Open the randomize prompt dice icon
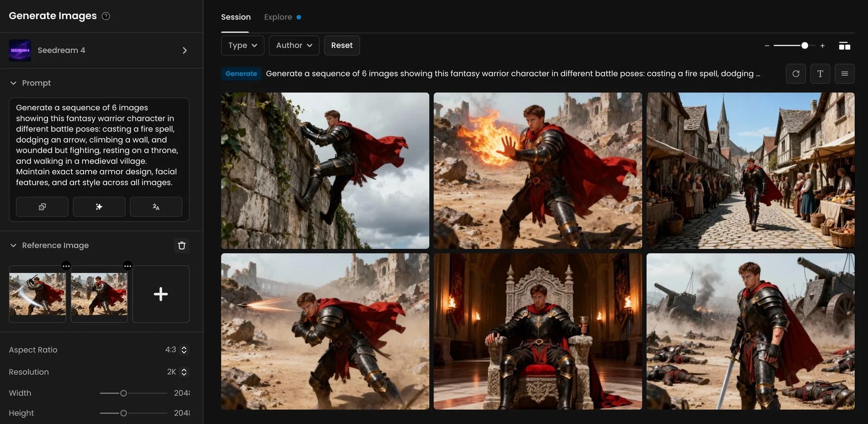Viewport: 868px width, 424px height. coord(42,207)
